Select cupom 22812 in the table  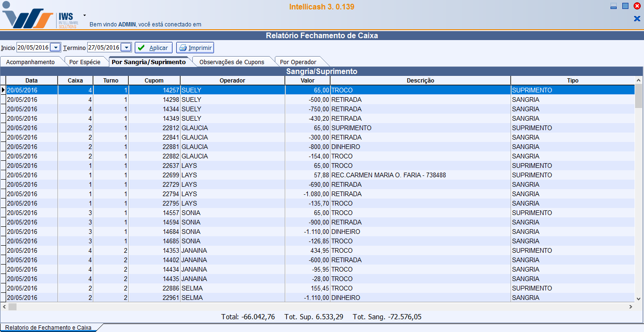tap(154, 128)
